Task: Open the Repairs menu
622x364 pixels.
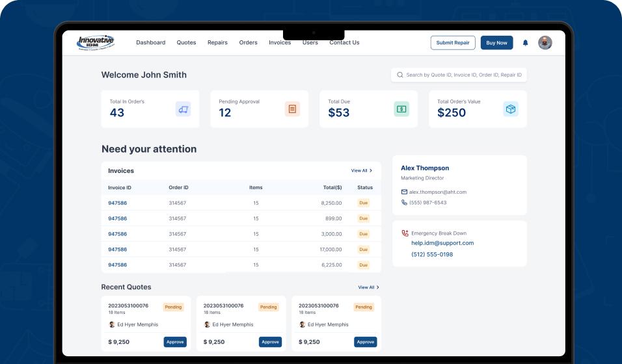Action: pos(217,42)
